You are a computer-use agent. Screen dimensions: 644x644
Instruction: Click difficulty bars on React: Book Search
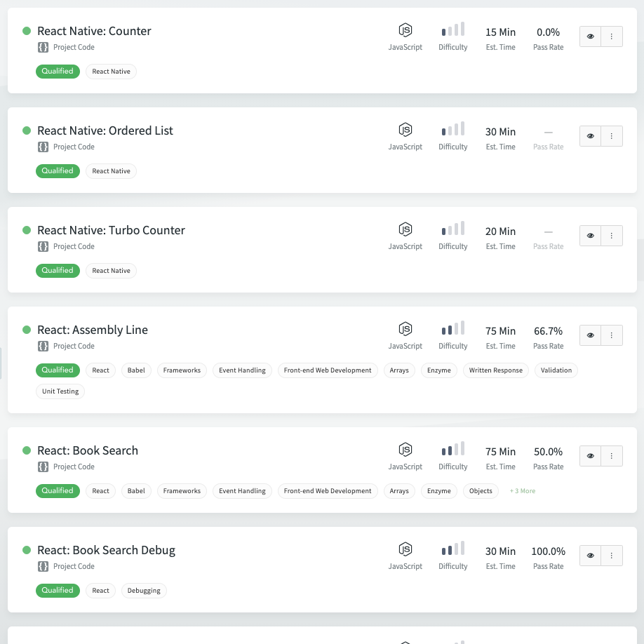[453, 448]
